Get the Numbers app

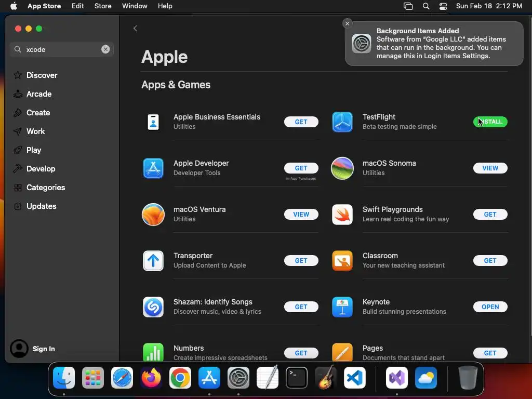tap(301, 353)
